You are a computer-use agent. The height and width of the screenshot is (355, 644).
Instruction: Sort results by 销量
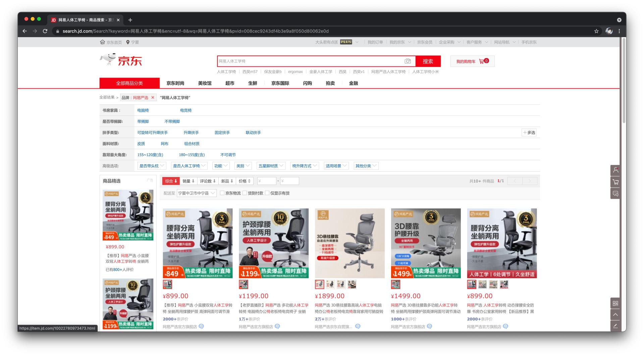(x=189, y=181)
